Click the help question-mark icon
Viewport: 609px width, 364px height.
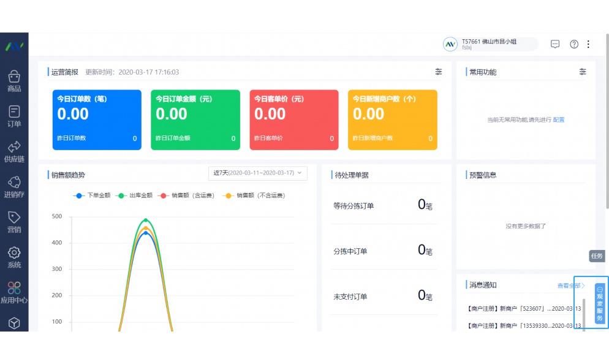[x=573, y=44]
